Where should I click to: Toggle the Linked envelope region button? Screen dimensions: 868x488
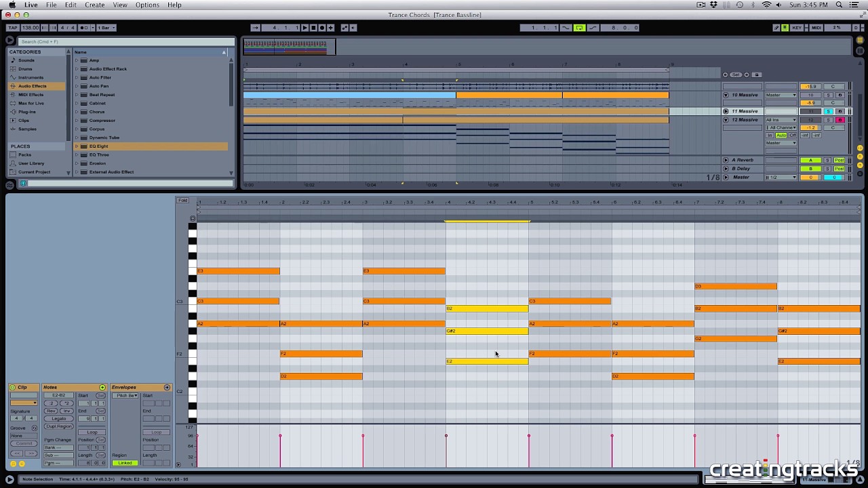(x=125, y=463)
